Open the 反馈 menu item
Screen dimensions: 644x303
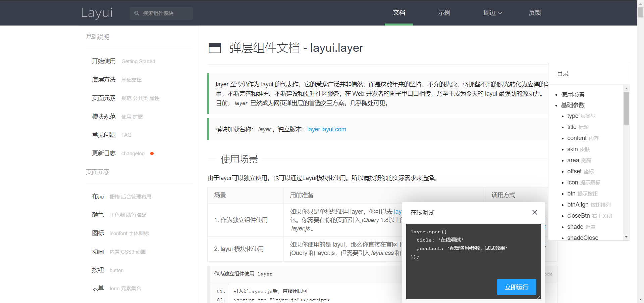point(535,13)
